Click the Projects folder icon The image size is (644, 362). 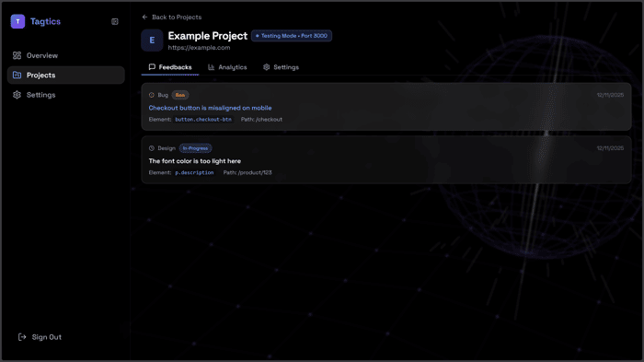[x=17, y=75]
